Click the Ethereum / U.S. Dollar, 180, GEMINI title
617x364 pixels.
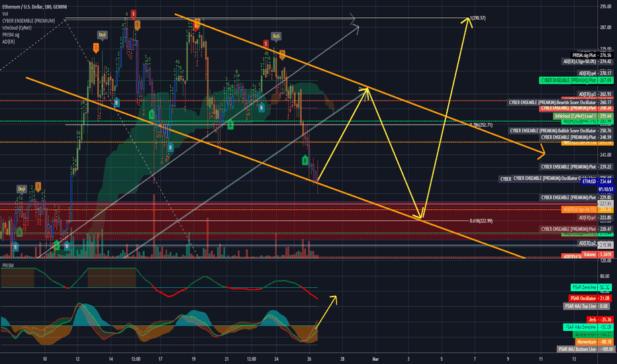(34, 7)
